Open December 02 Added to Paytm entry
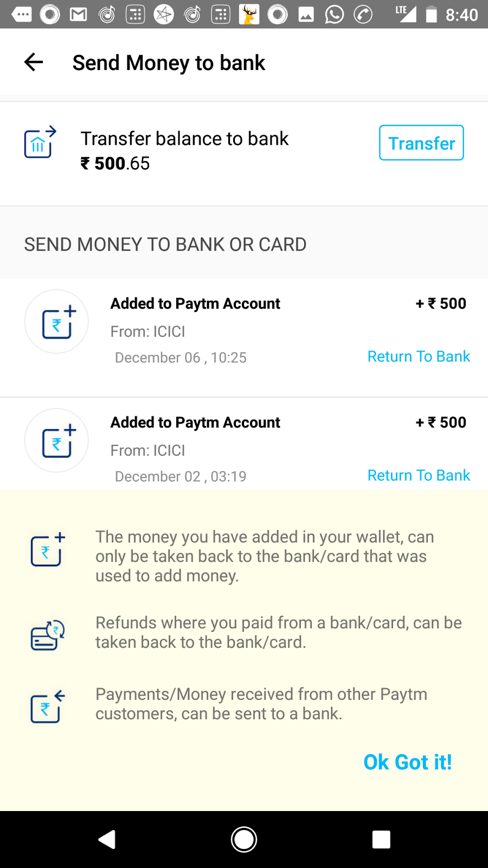The image size is (488, 868). 195,422
